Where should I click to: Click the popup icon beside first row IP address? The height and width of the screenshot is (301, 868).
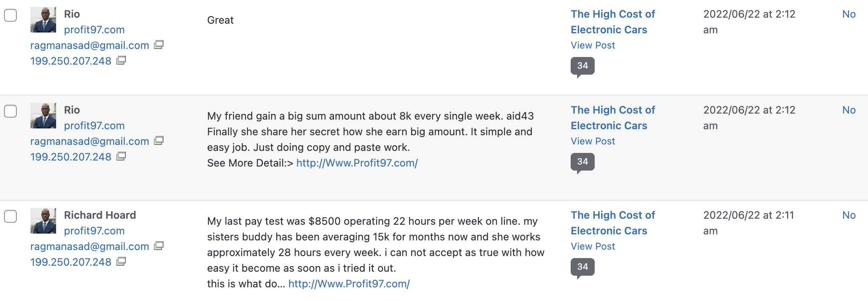[x=121, y=61]
